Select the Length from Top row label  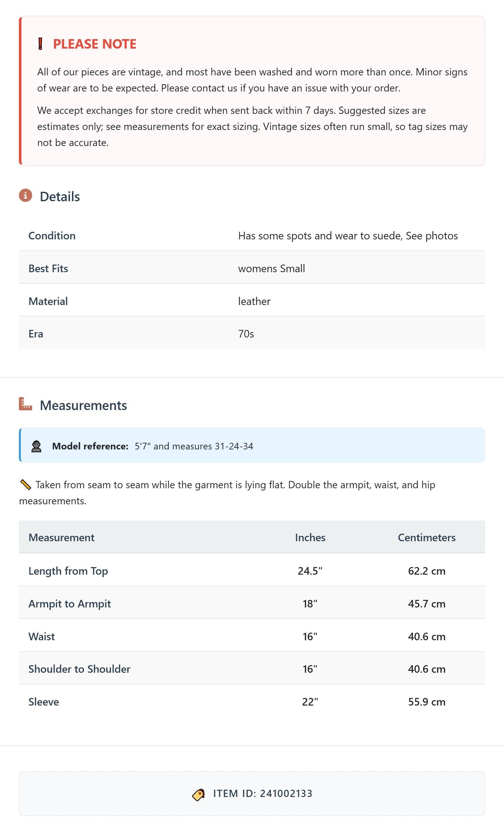pos(68,571)
